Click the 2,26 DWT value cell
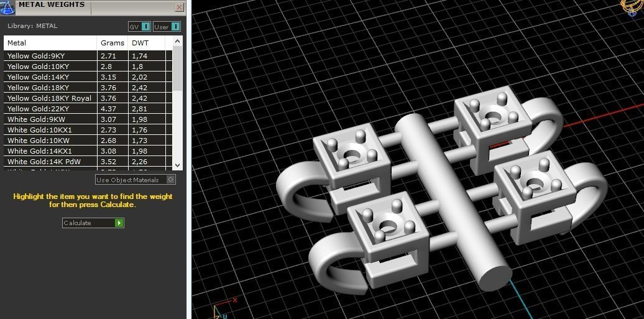 coord(147,162)
